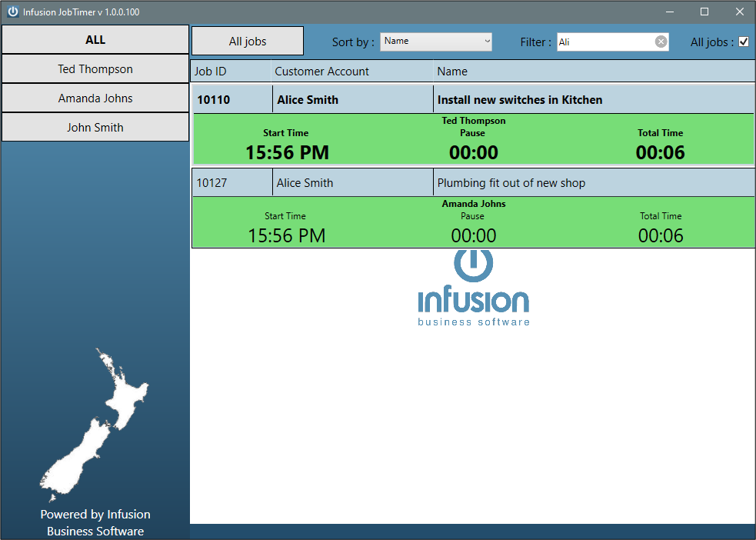Viewport: 756px width, 540px height.
Task: Click the Infusion Business Software logo
Action: pos(473,288)
